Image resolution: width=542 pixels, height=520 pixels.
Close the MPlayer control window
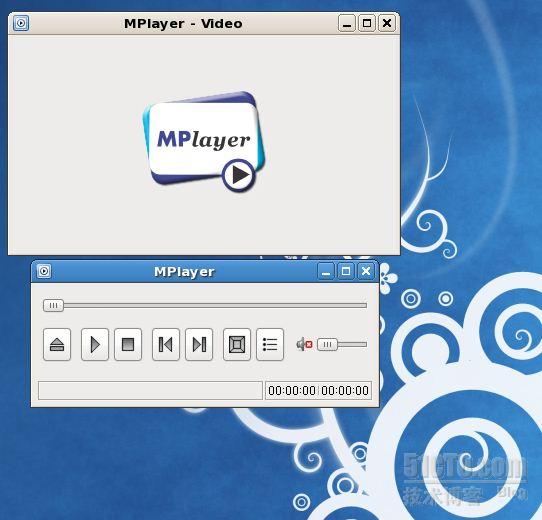[x=366, y=271]
